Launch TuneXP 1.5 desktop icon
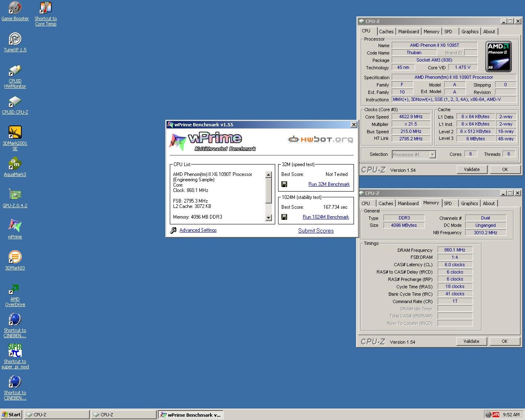This screenshot has height=420, width=525. 15,42
